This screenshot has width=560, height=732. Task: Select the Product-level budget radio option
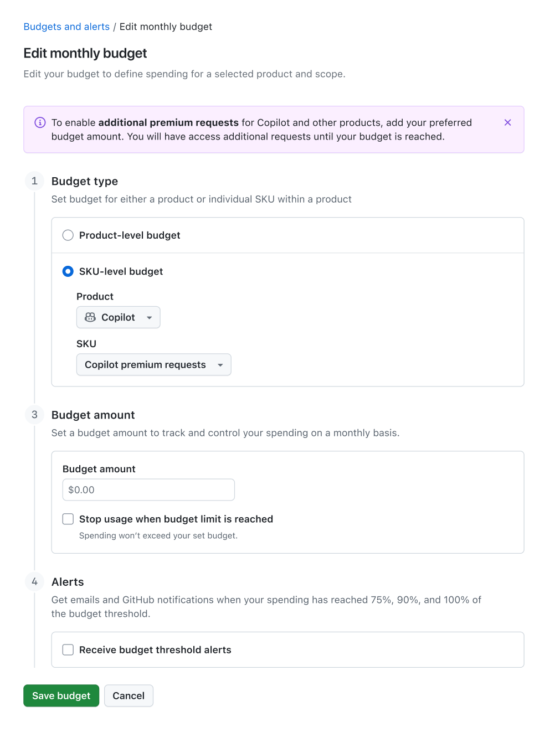(x=68, y=235)
